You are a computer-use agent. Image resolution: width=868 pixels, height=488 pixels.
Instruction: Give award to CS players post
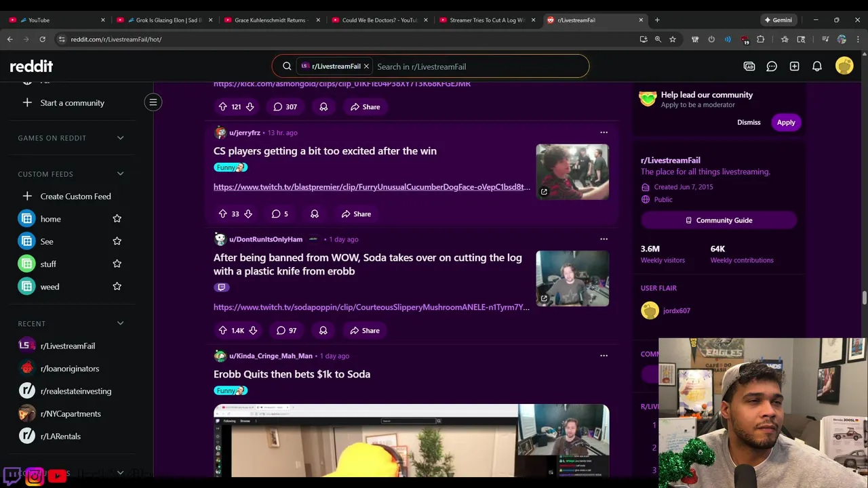click(315, 213)
